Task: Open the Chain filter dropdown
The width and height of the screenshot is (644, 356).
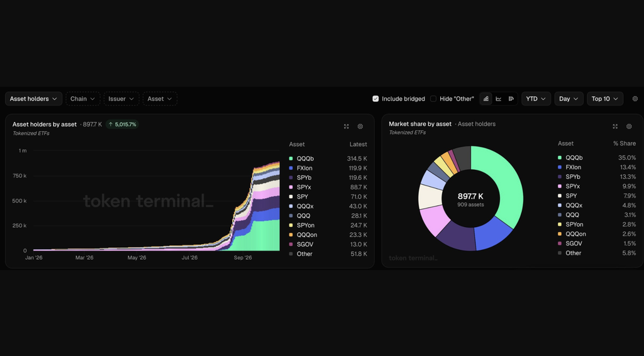Action: (x=82, y=99)
